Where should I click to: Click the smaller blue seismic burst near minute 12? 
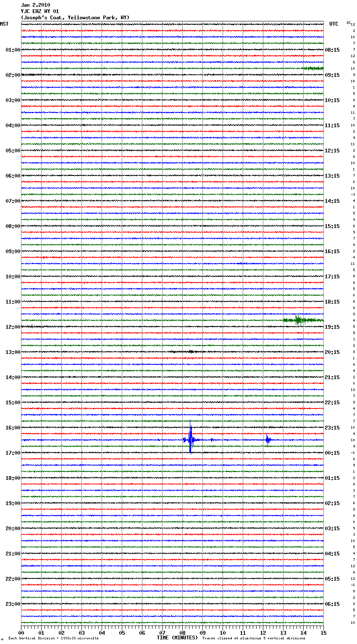click(268, 440)
